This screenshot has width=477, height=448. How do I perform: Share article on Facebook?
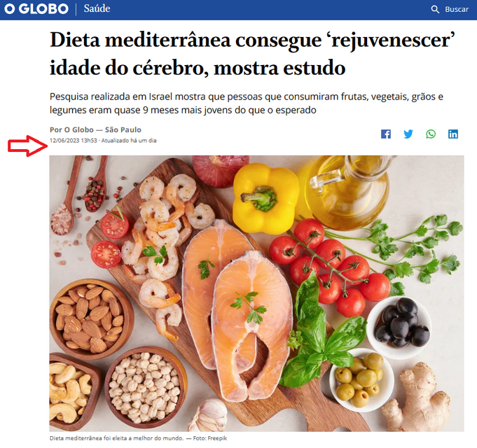(x=386, y=134)
